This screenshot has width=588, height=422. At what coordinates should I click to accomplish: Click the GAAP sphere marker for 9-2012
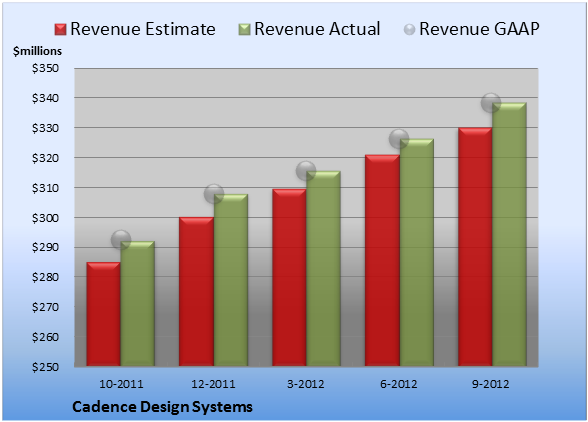point(491,102)
